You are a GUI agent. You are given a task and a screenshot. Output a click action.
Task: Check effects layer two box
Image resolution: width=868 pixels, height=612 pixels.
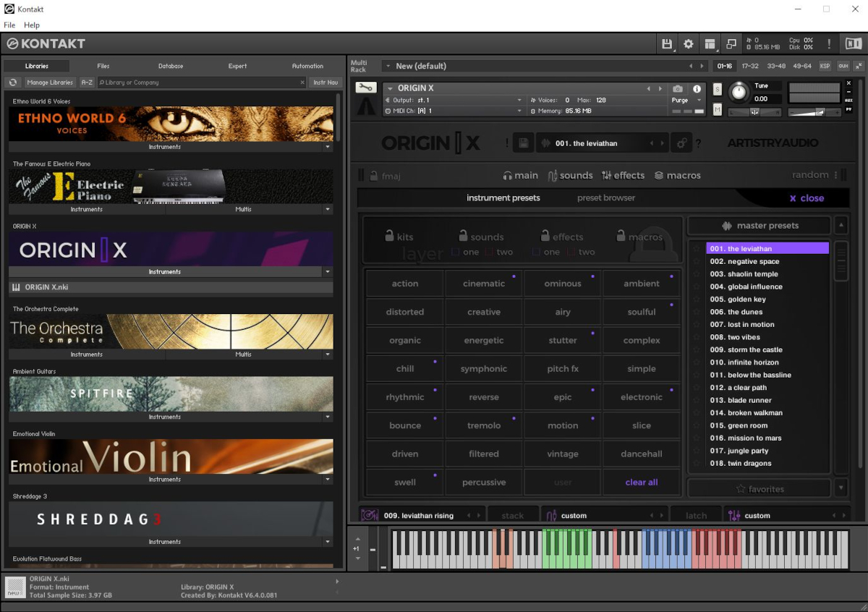(x=571, y=252)
